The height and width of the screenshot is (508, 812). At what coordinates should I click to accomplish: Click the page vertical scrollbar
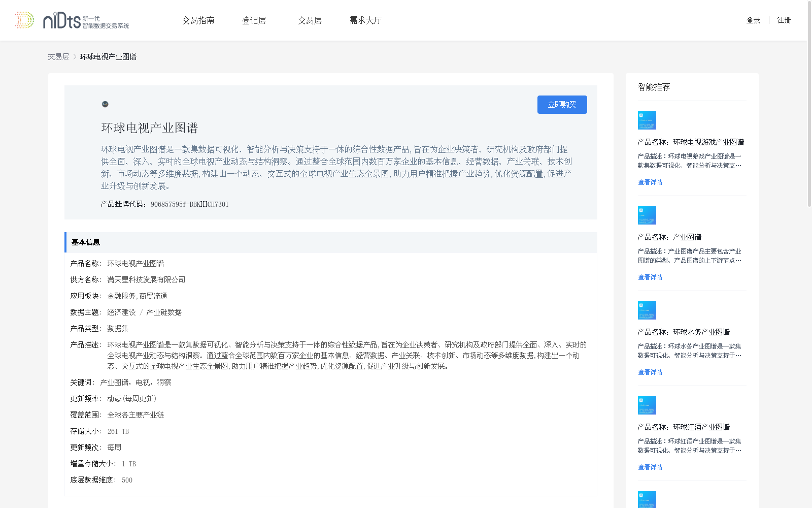(x=809, y=104)
